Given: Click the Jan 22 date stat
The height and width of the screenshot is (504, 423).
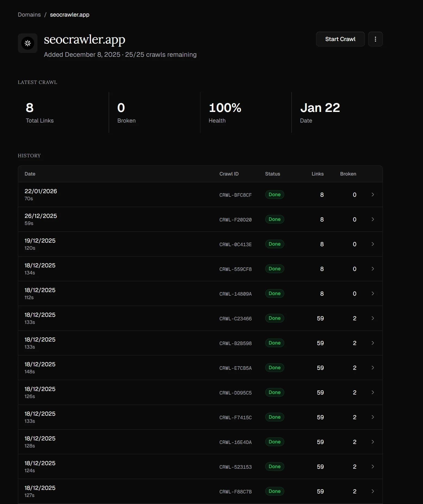Looking at the screenshot, I should [x=320, y=108].
